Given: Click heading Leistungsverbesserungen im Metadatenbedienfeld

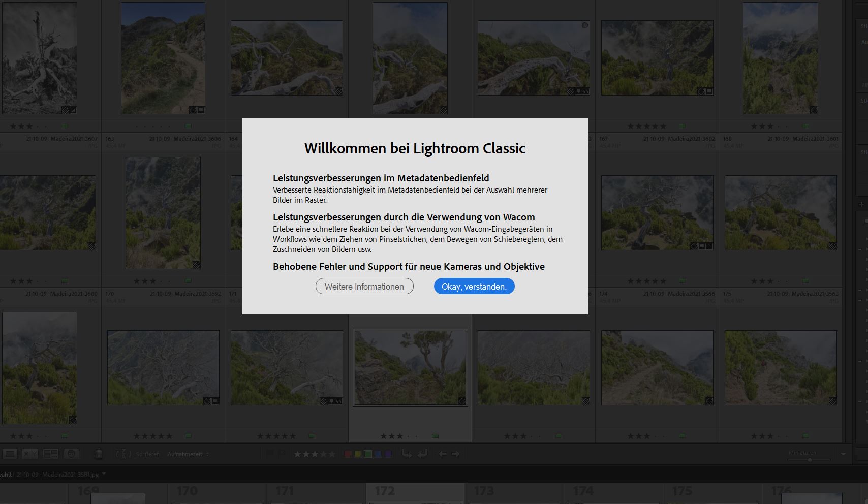Looking at the screenshot, I should click(x=381, y=178).
